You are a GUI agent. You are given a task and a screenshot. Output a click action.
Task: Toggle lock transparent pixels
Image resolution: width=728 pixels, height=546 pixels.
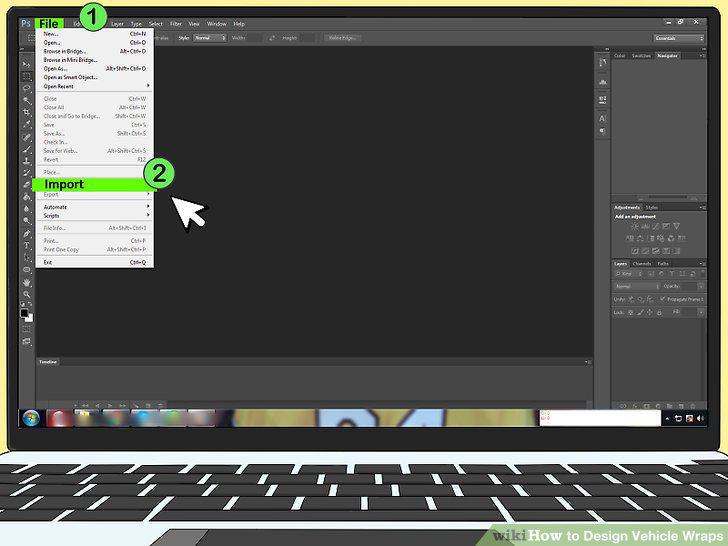630,312
